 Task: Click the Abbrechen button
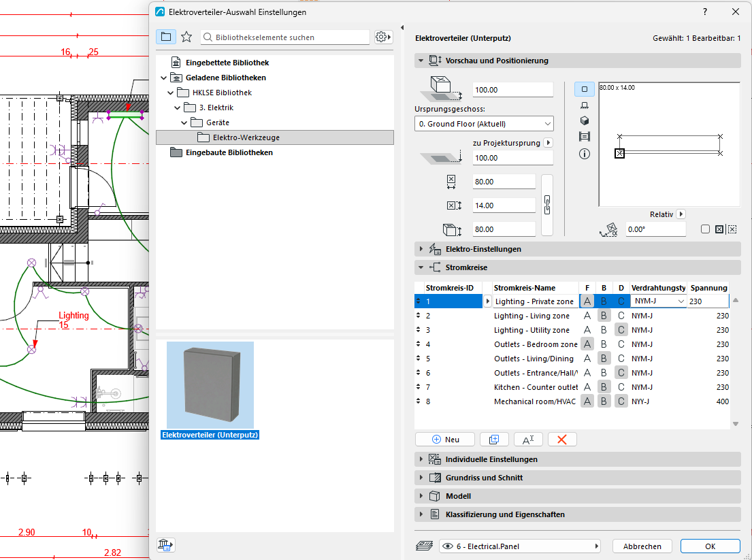point(642,546)
